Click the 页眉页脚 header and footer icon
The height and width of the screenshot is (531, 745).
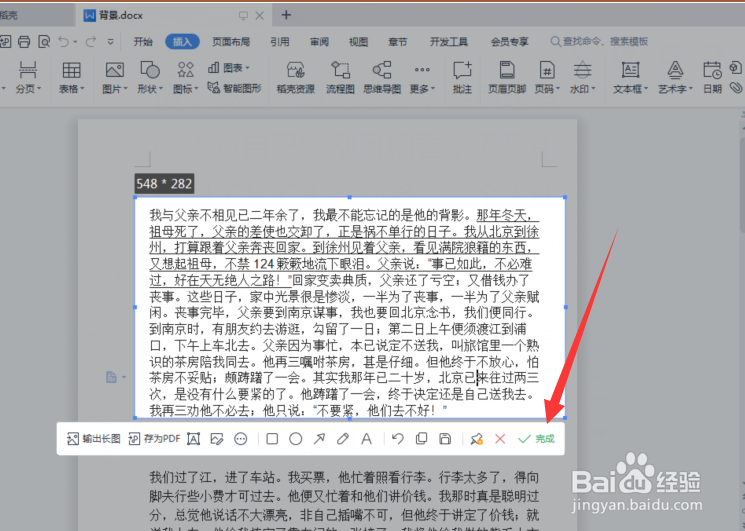507,77
